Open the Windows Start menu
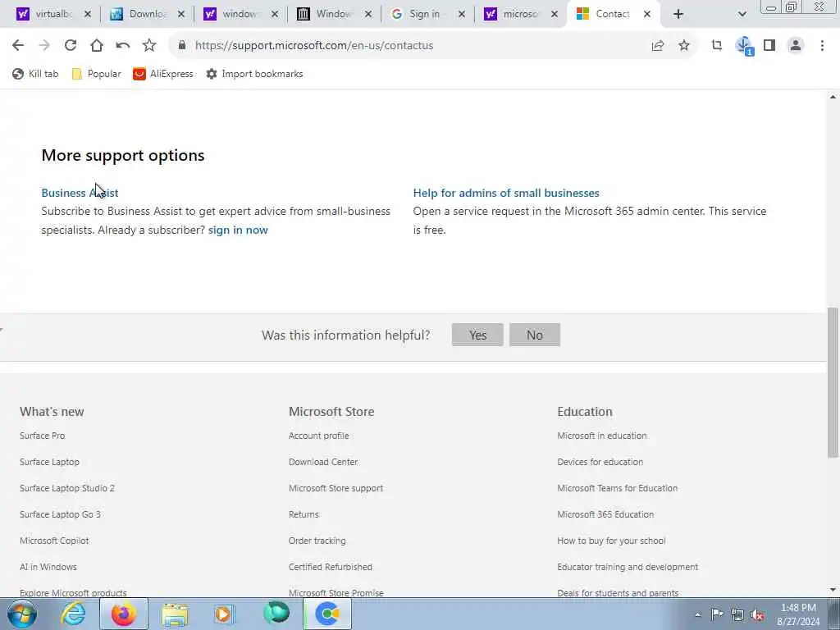 click(22, 614)
